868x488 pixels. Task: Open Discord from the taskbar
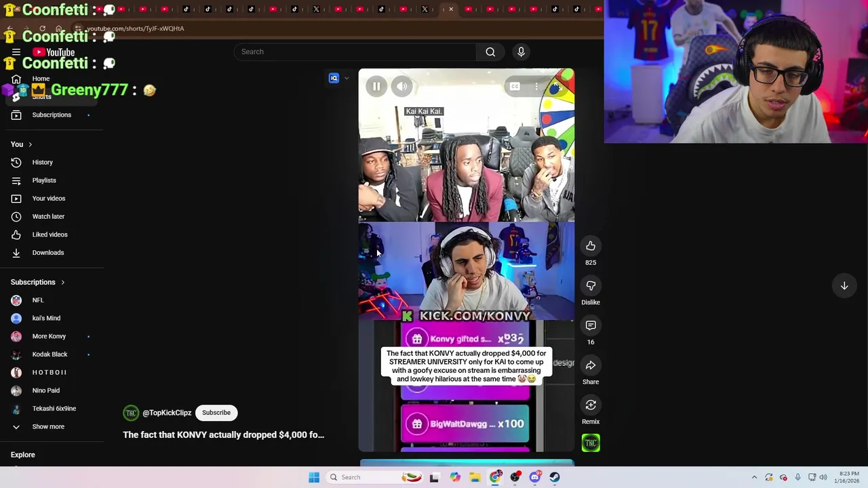535,477
